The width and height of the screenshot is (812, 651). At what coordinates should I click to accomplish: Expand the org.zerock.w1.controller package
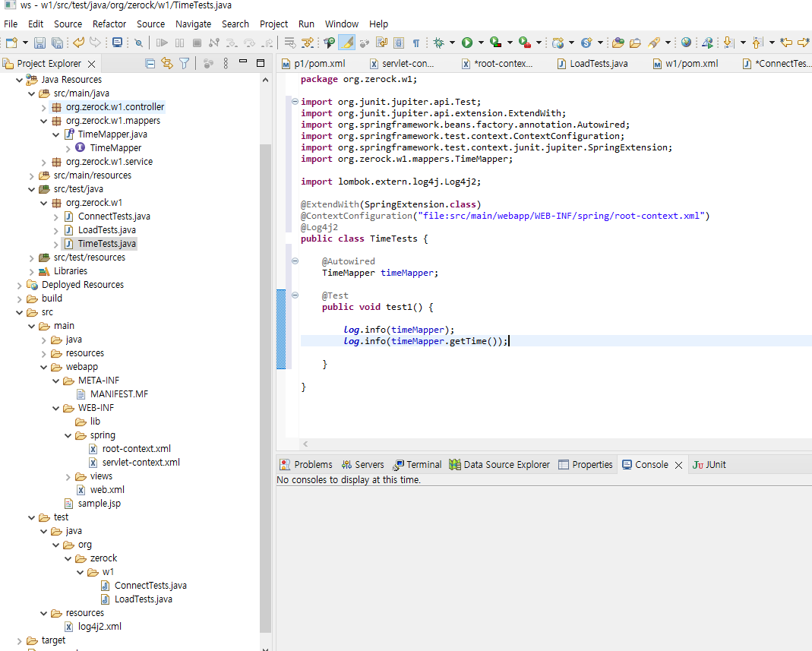pyautogui.click(x=43, y=107)
